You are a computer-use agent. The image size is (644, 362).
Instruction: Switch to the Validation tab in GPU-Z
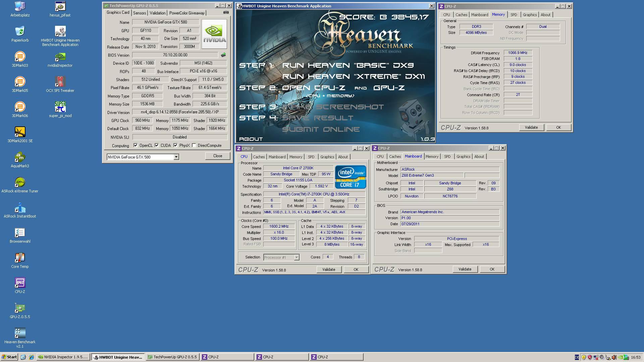pos(157,13)
